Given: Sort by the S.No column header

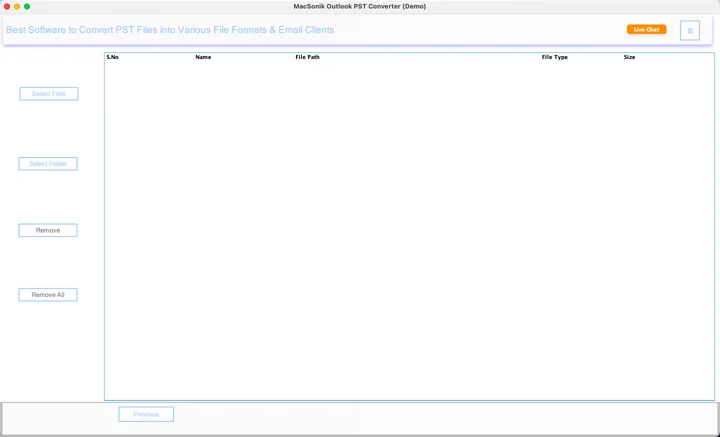Looking at the screenshot, I should click(x=112, y=57).
